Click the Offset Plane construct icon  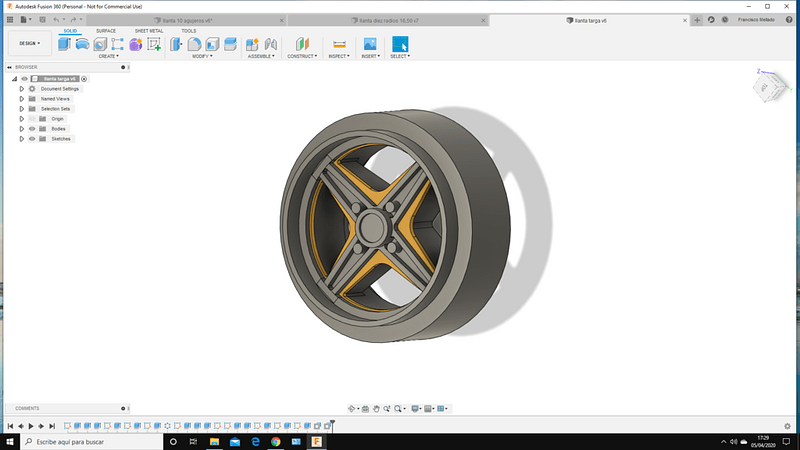coord(302,44)
